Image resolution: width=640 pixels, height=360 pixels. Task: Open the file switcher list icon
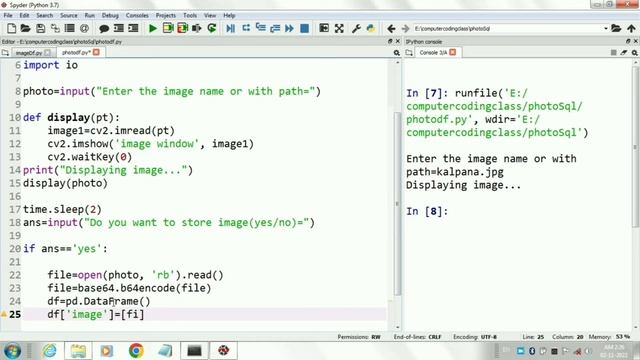click(70, 28)
